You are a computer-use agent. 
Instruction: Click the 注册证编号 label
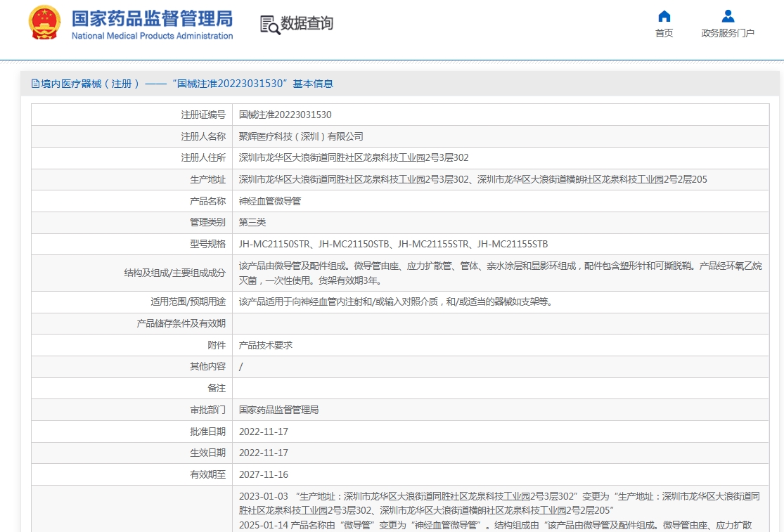[203, 115]
